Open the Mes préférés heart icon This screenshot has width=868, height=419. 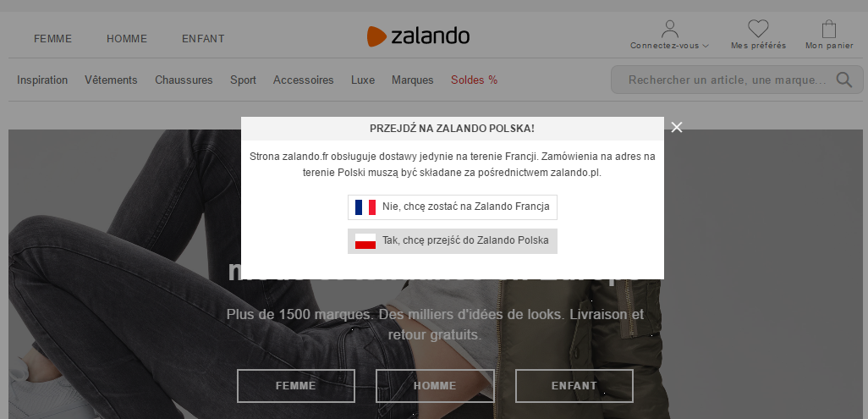pyautogui.click(x=758, y=28)
